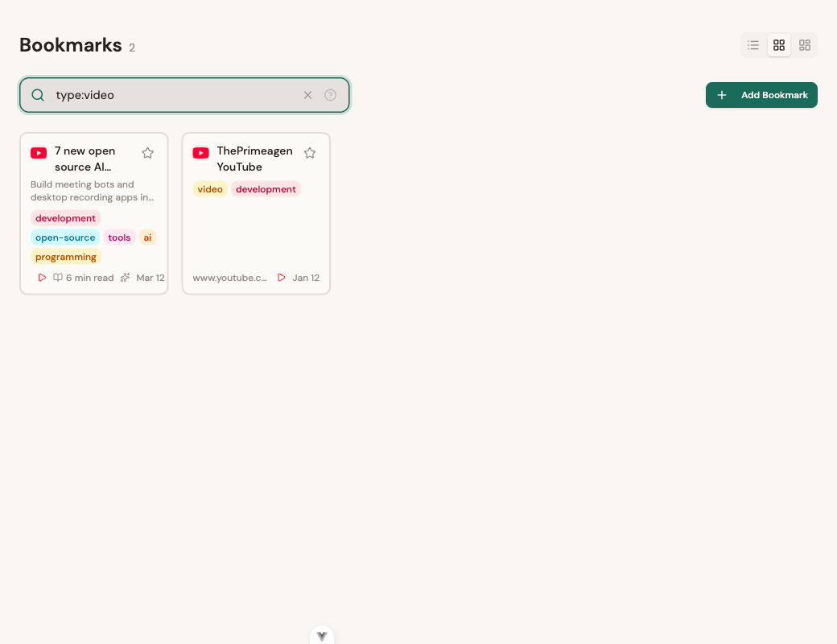The height and width of the screenshot is (644, 837).
Task: Click the Add Bookmark button
Action: (x=761, y=95)
